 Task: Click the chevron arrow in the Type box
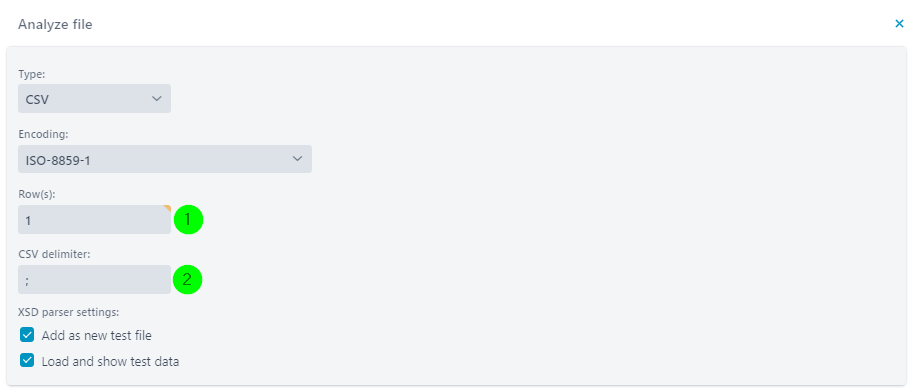[156, 98]
